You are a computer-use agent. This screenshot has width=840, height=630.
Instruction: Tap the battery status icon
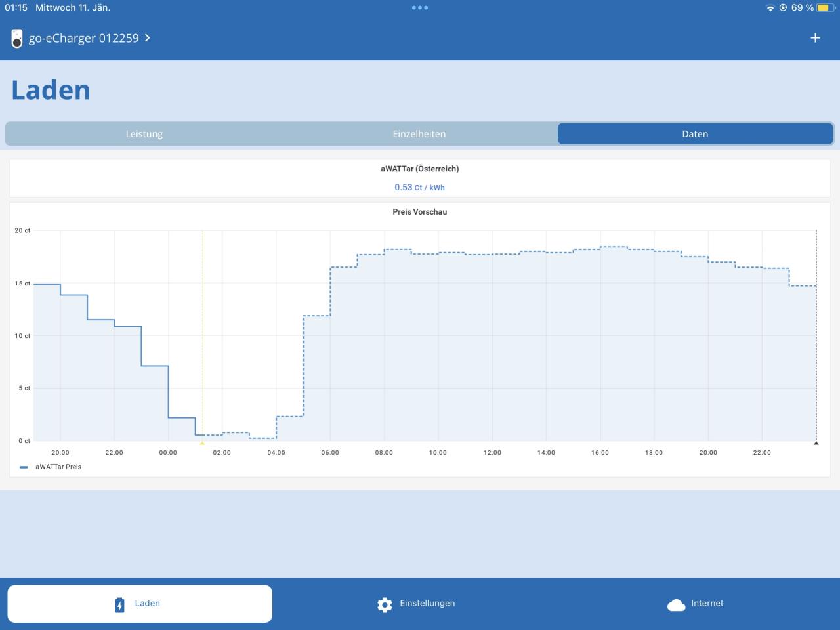coord(825,8)
